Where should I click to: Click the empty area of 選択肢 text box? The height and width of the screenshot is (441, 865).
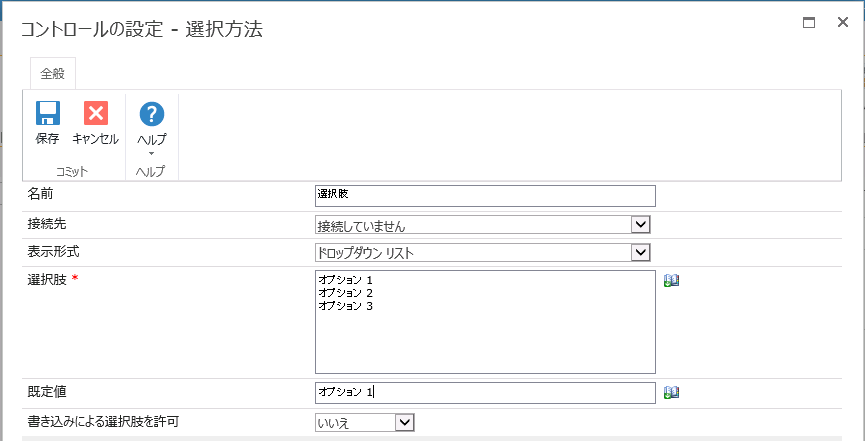[485, 345]
